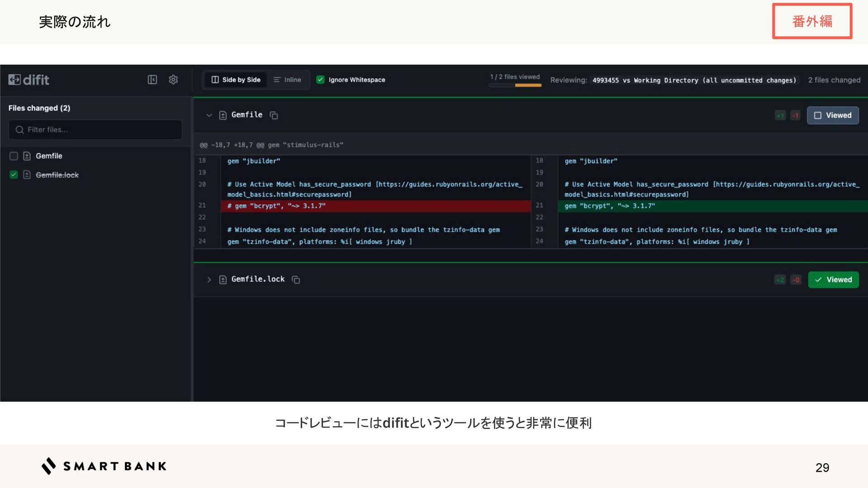Unmark Gemfile.lock Viewed button
This screenshot has width=868, height=488.
click(x=833, y=280)
